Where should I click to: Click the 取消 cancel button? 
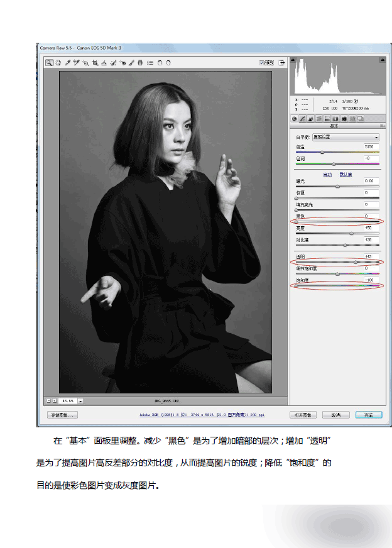pos(335,415)
